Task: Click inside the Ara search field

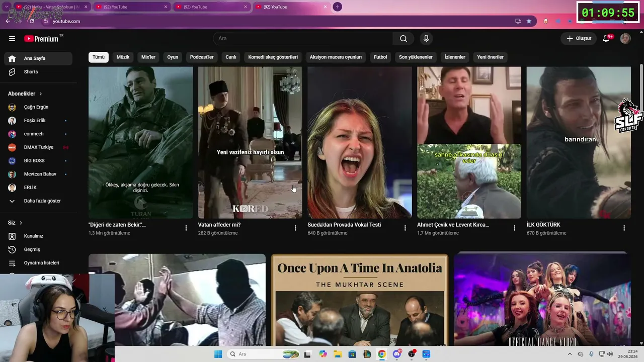Action: tap(303, 39)
